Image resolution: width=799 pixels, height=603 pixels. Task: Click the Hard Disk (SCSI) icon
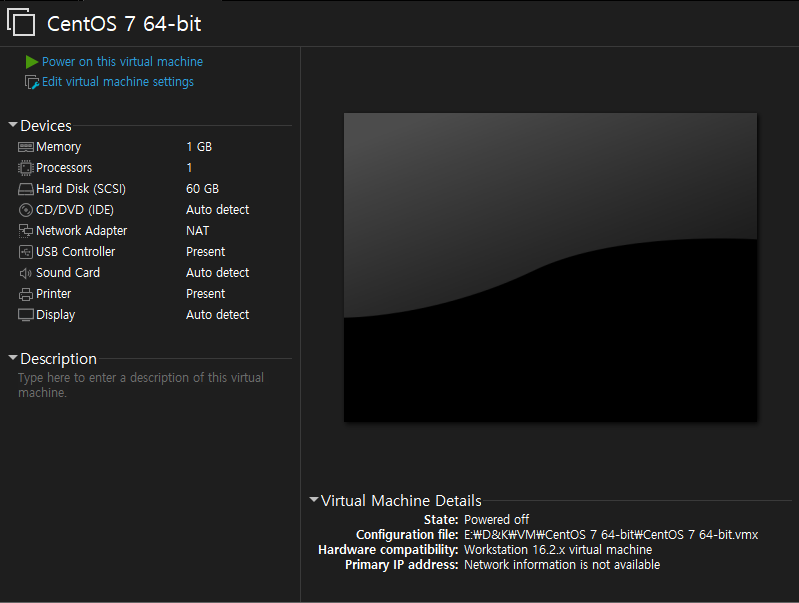[25, 189]
